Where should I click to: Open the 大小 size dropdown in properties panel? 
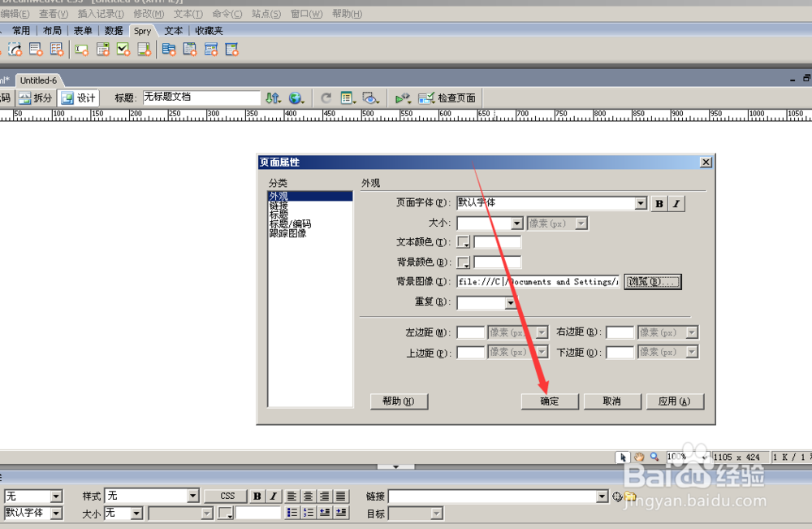[x=136, y=513]
